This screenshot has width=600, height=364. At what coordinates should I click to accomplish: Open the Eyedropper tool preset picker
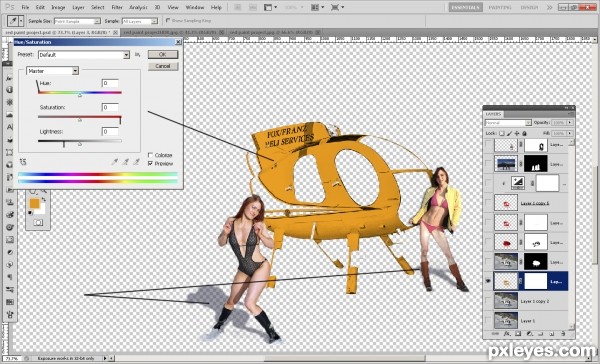pyautogui.click(x=21, y=21)
